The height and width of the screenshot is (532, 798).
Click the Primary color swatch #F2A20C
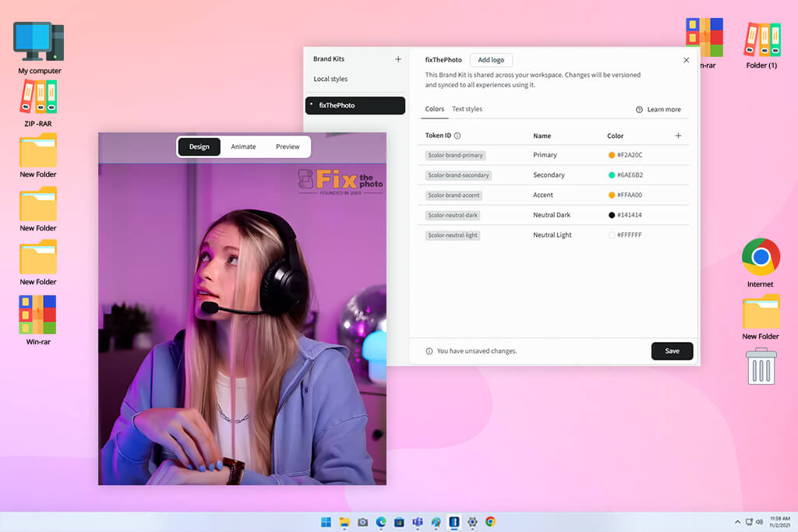(x=612, y=155)
